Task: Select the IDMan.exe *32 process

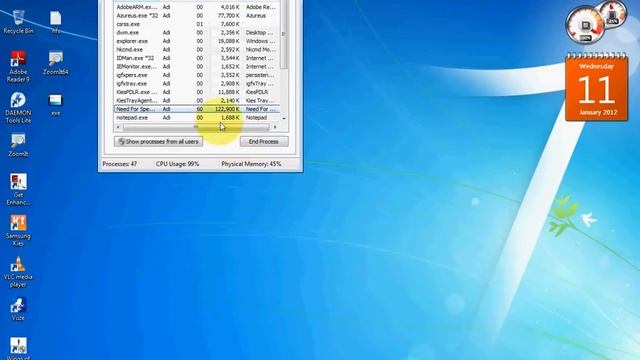Action: 197,58
